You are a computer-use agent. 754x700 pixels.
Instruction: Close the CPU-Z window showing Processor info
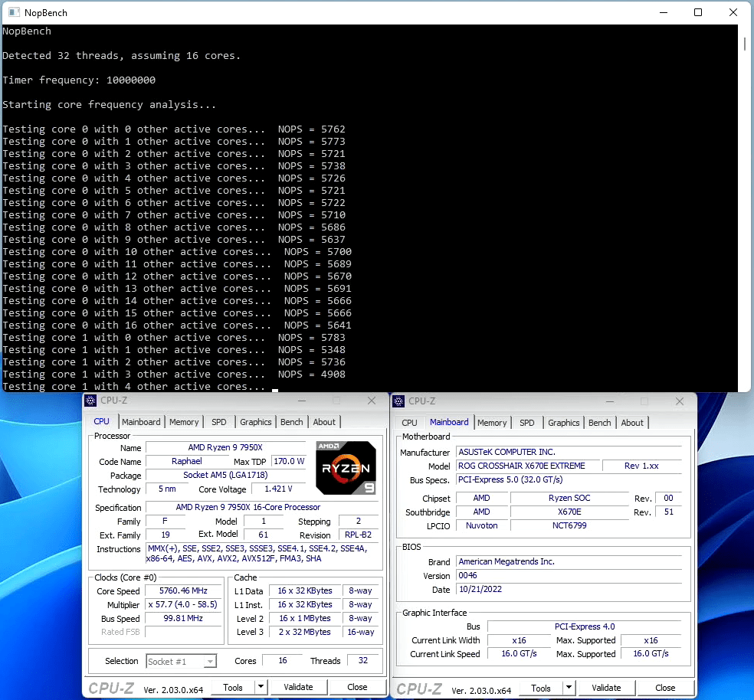click(x=372, y=401)
